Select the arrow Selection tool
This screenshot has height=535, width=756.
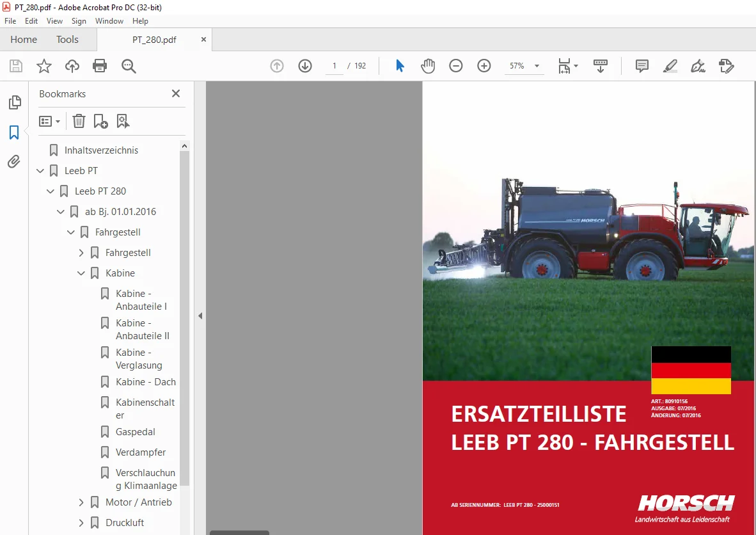point(400,66)
